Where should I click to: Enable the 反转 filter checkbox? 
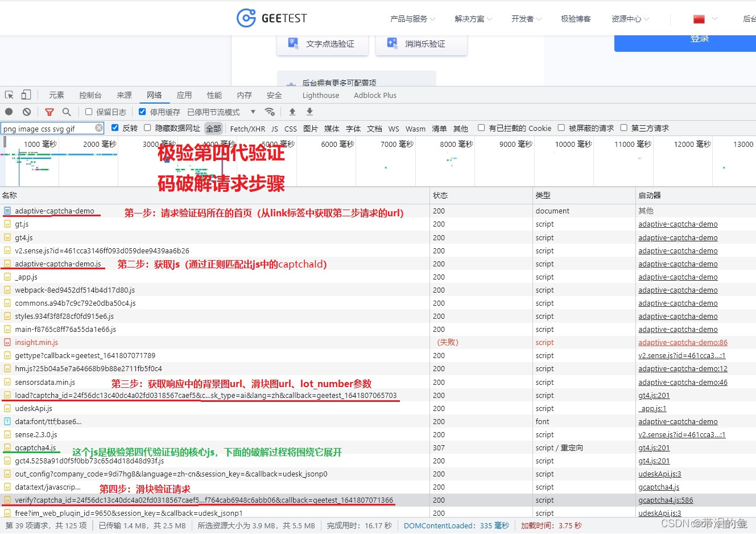[x=115, y=128]
